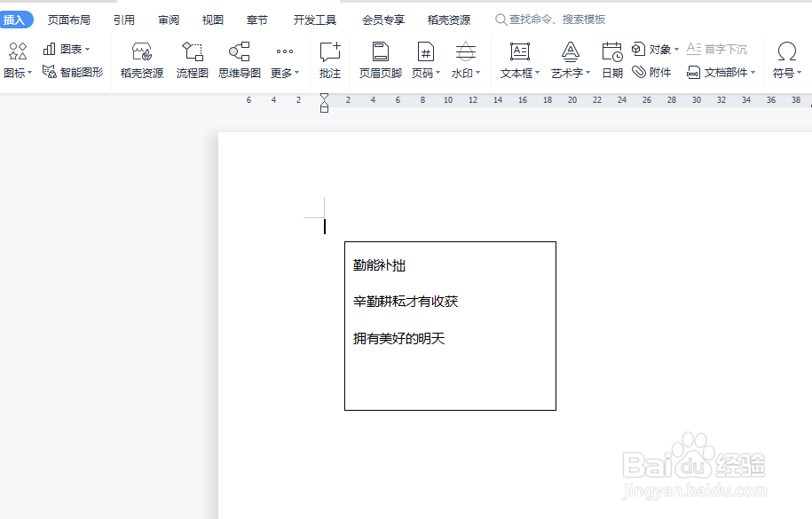The height and width of the screenshot is (519, 812).
Task: Expand the 艺术字 dropdown arrow
Action: 587,73
